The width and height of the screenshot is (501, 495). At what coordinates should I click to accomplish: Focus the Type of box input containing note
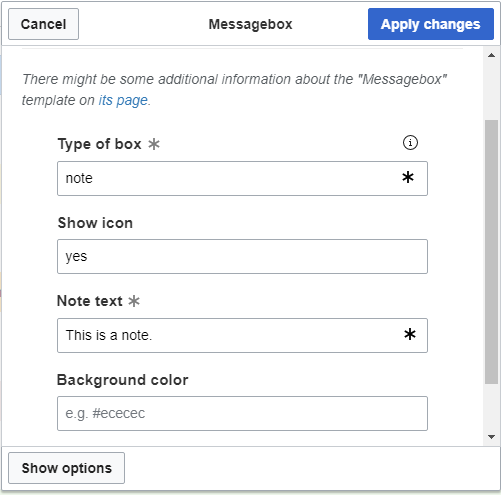click(x=242, y=178)
